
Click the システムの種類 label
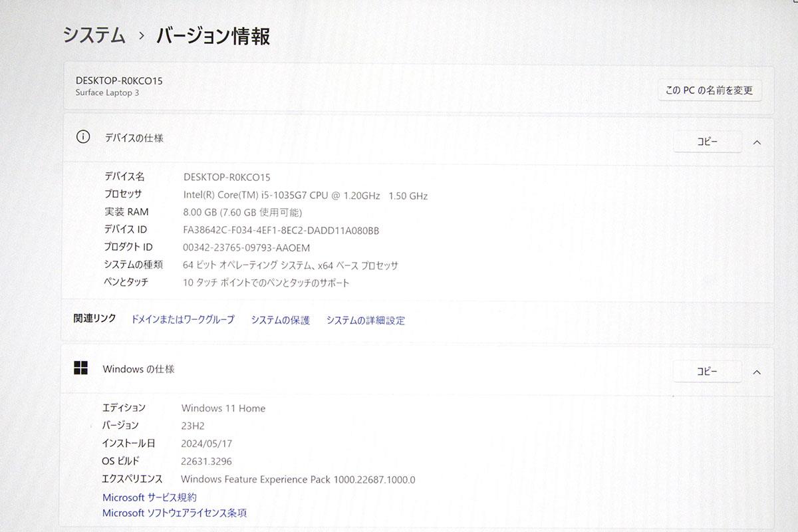tap(133, 264)
